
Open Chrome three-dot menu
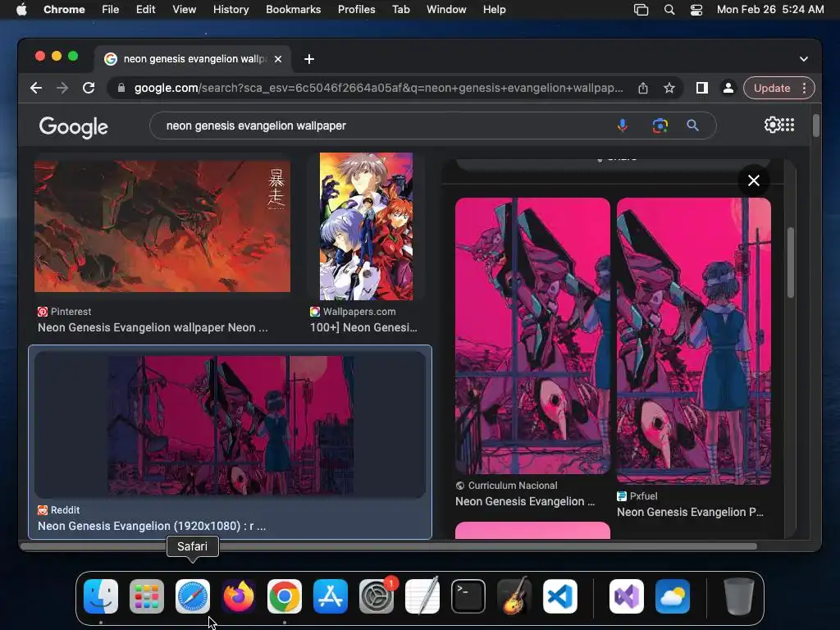[x=804, y=88]
